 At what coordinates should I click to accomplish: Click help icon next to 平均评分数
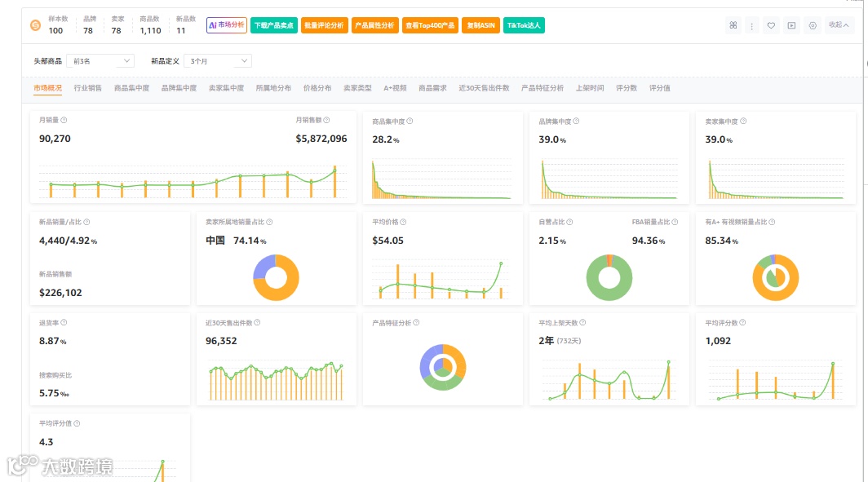pos(743,323)
